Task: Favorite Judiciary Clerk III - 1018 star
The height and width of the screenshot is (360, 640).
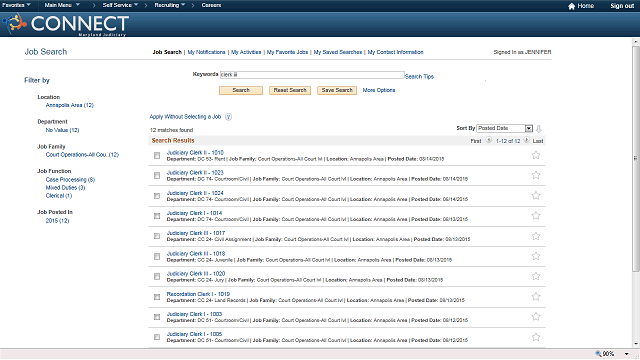Action: 536,256
